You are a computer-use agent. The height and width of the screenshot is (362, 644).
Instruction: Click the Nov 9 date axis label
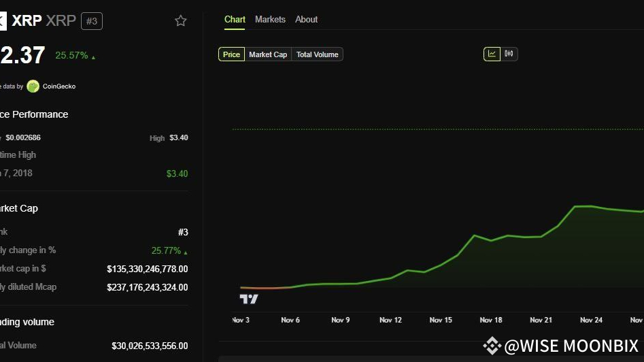click(341, 320)
